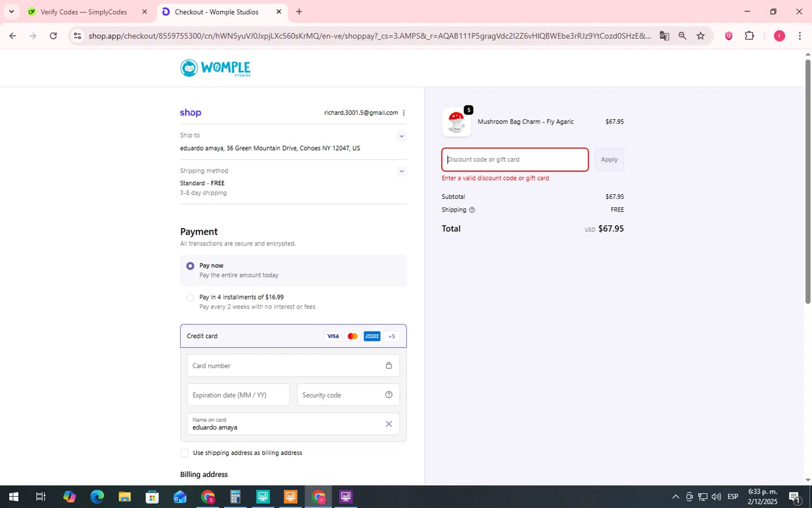Open Chrome's three-dot menu

pyautogui.click(x=800, y=36)
